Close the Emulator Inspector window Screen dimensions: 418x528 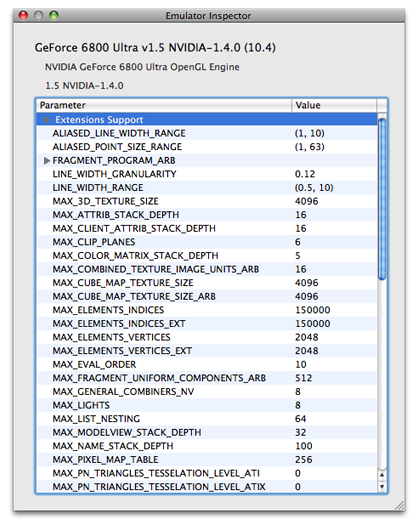pyautogui.click(x=23, y=15)
